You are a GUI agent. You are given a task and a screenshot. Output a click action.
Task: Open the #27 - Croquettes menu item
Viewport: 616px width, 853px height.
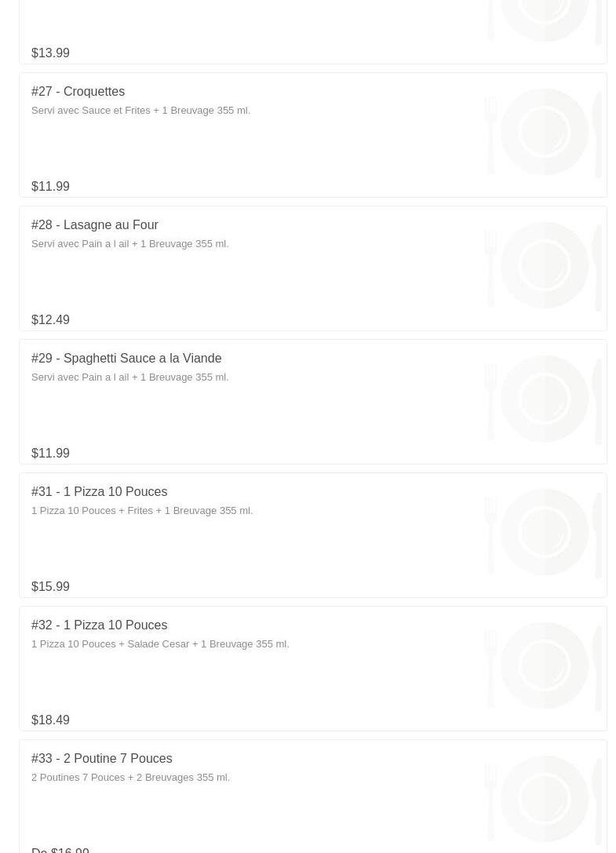click(x=78, y=92)
